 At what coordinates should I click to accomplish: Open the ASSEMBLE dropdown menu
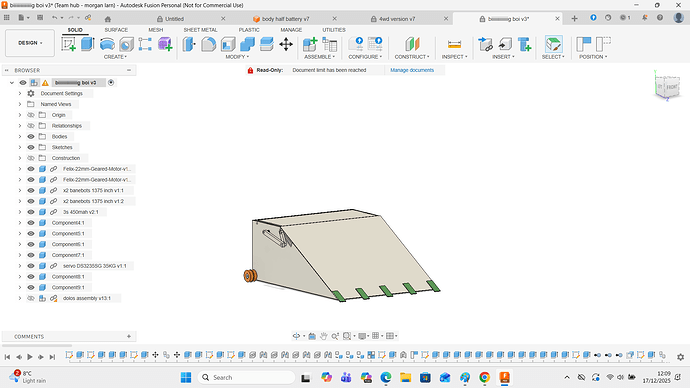319,57
